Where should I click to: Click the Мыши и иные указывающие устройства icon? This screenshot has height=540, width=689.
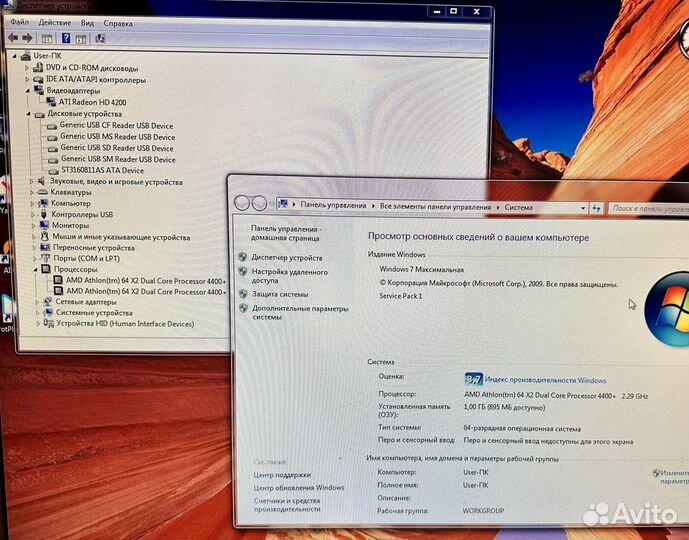(x=44, y=236)
